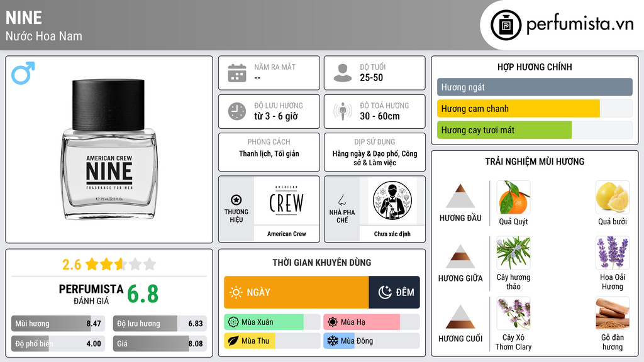The height and width of the screenshot is (362, 644).
Task: Click the Độ phổ biến 4.00 rating bar
Action: point(58,344)
